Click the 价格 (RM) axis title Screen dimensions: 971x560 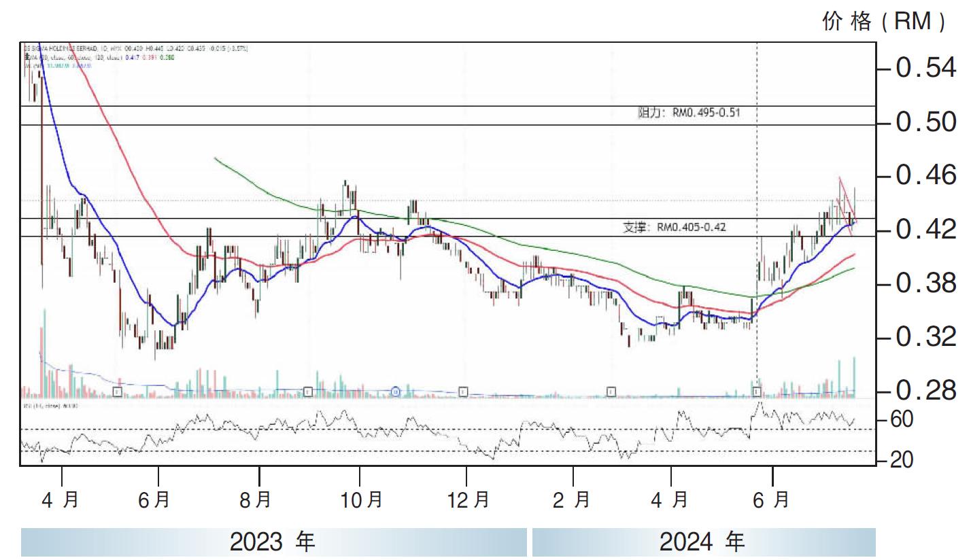884,22
